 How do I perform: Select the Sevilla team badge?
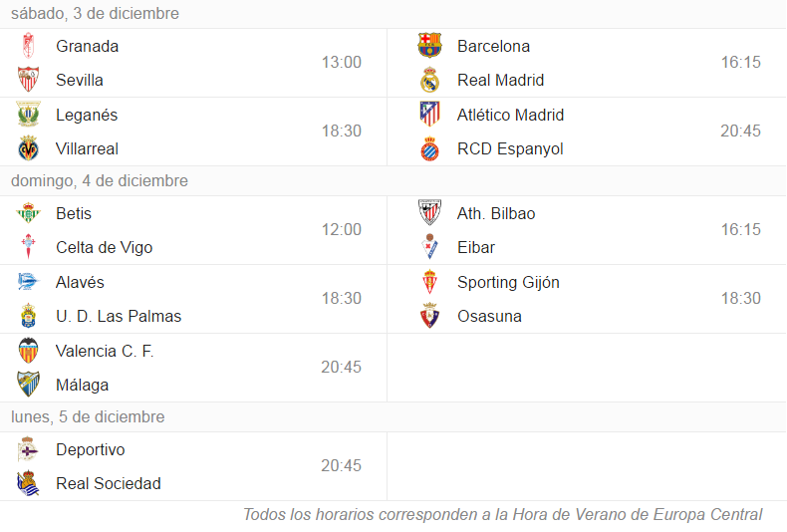tap(28, 80)
